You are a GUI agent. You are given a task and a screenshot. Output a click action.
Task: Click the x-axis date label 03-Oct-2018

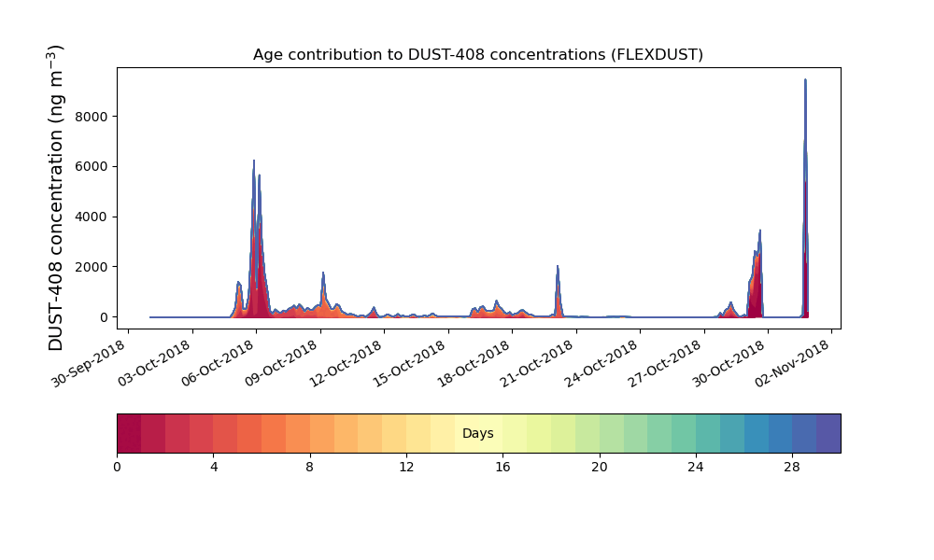pos(153,364)
